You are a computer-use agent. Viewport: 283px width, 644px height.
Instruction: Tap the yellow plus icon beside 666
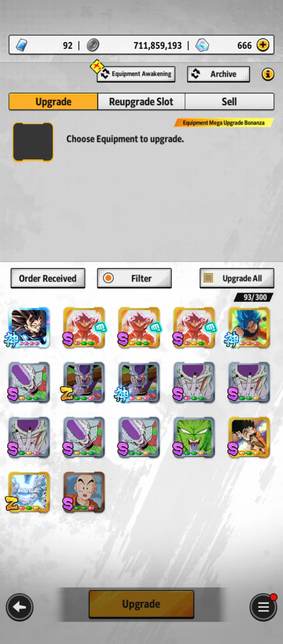[263, 45]
